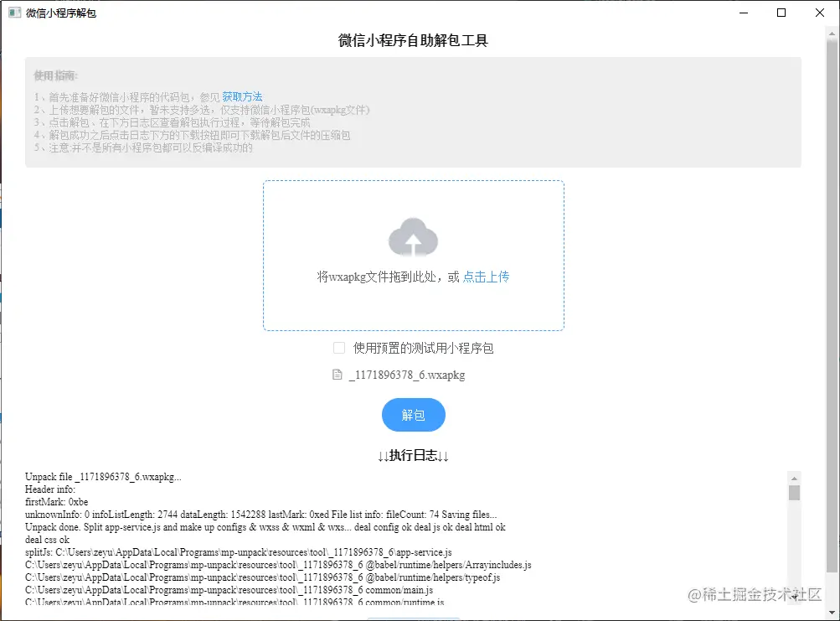The width and height of the screenshot is (840, 621).
Task: Maximize the 微信小程序解包 window
Action: (x=781, y=13)
